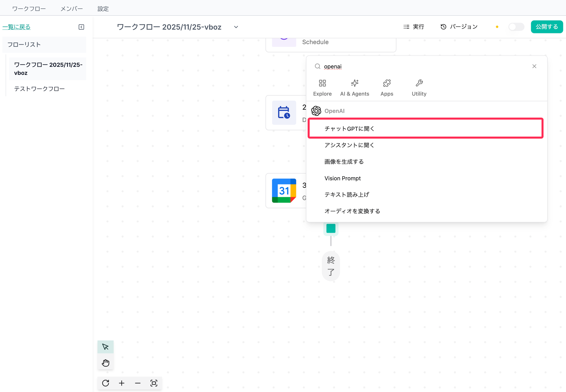This screenshot has height=392, width=566.
Task: Zoom in with the plus icon
Action: coord(122,383)
